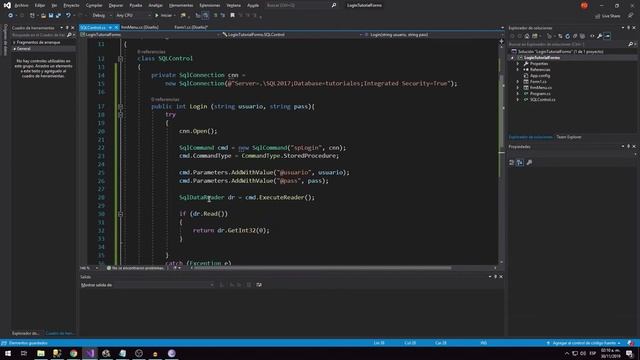Collapse the Login method code block
This screenshot has width=640, height=360.
(120, 107)
